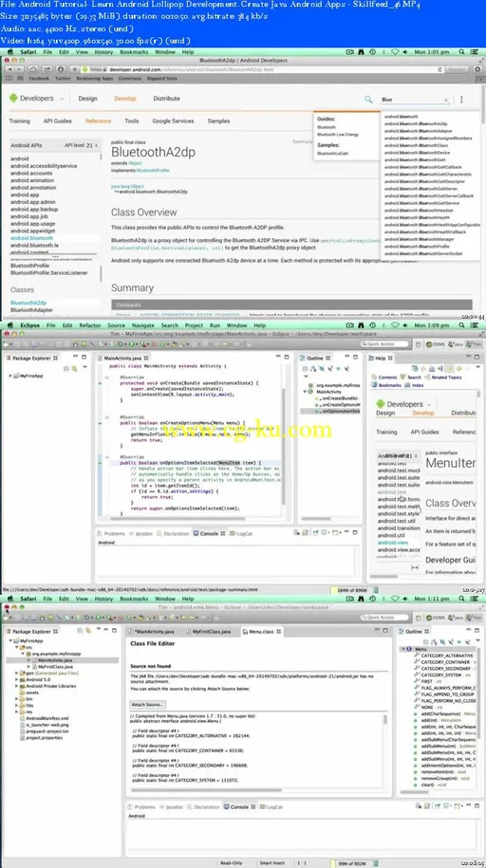Click the Safari Reader button

tap(457, 70)
